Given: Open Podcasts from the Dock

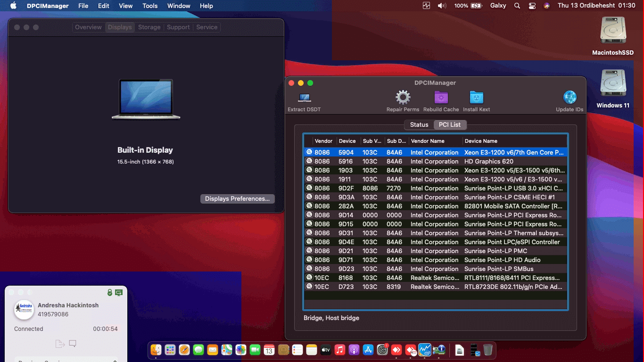Looking at the screenshot, I should tap(354, 350).
